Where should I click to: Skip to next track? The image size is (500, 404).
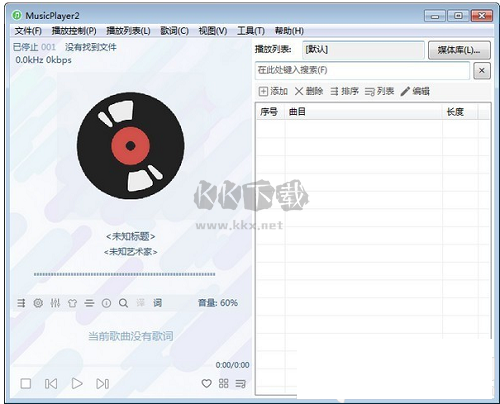[102, 384]
